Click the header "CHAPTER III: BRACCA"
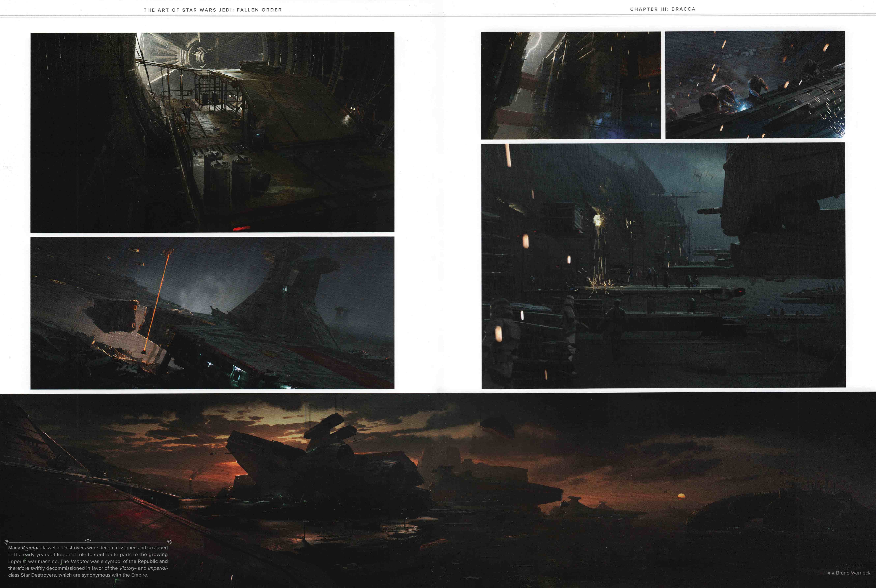876x588 pixels. (663, 9)
